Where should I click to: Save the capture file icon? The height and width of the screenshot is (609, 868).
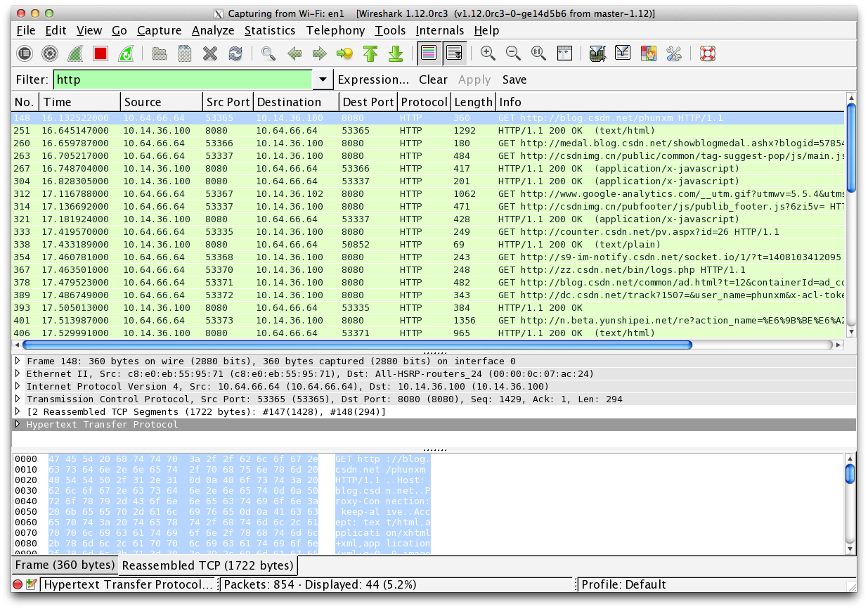click(185, 53)
